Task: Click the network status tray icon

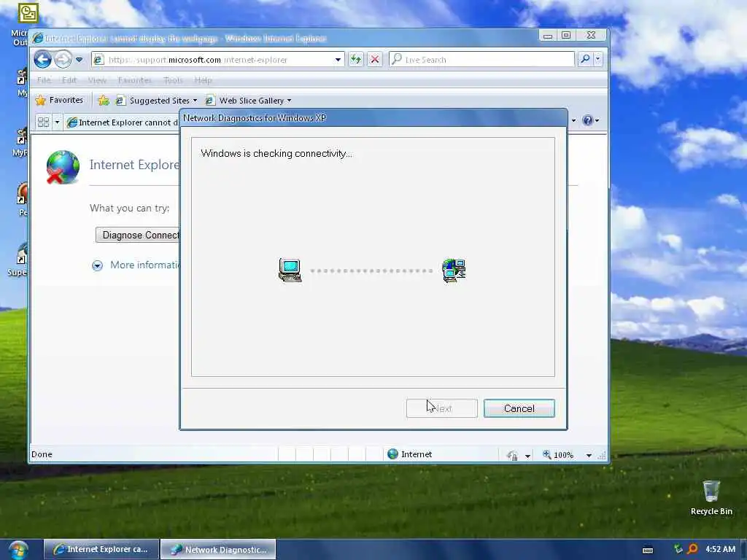Action: click(678, 549)
